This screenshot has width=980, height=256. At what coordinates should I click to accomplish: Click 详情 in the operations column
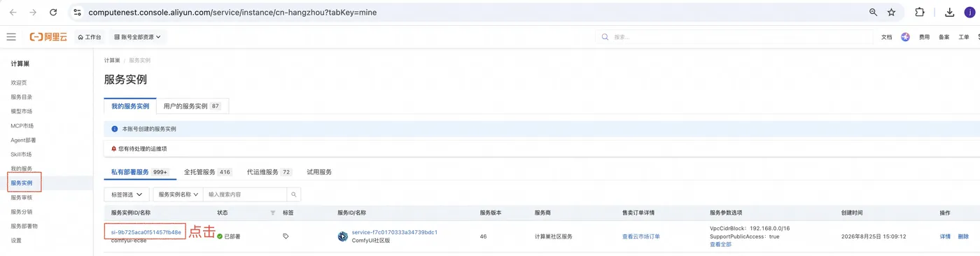945,236
